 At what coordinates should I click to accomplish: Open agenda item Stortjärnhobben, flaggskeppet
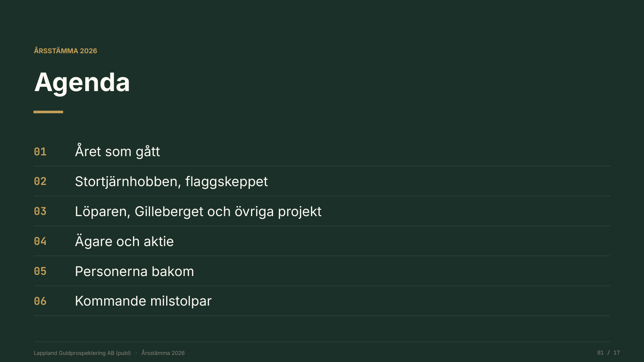(171, 181)
